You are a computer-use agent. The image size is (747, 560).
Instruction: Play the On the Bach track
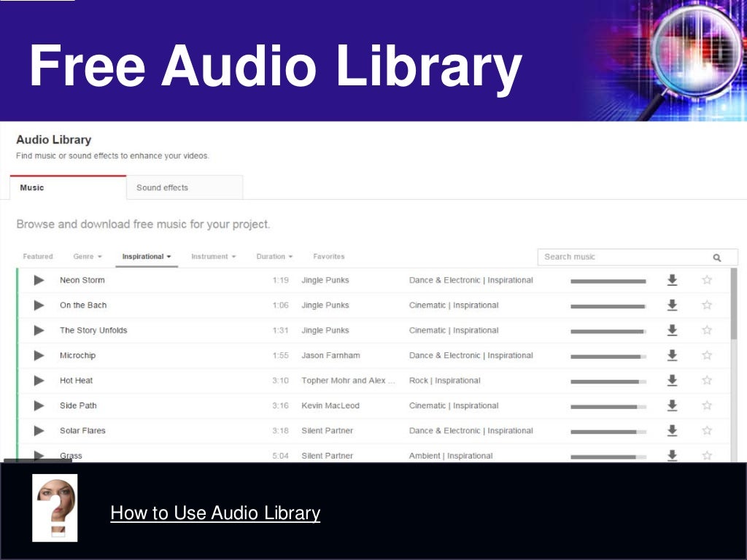(x=39, y=306)
